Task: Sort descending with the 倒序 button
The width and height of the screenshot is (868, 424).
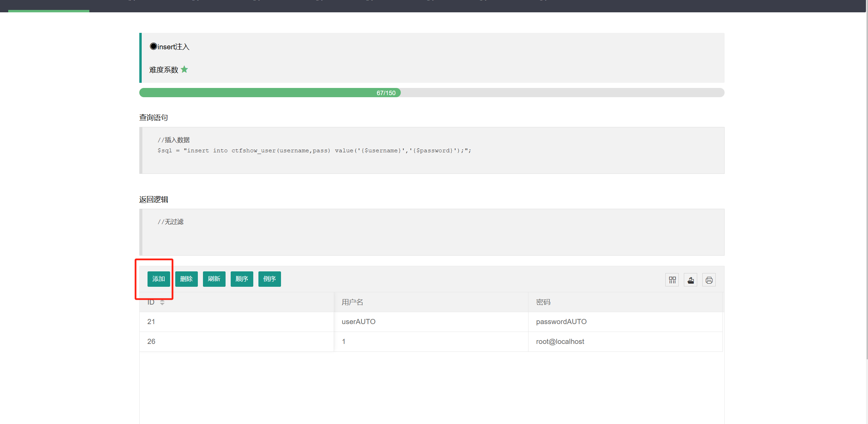Action: tap(269, 279)
